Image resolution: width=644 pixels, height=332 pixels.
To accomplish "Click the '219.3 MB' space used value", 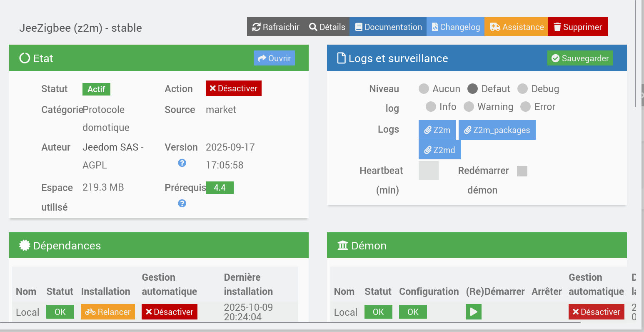I will coord(103,187).
